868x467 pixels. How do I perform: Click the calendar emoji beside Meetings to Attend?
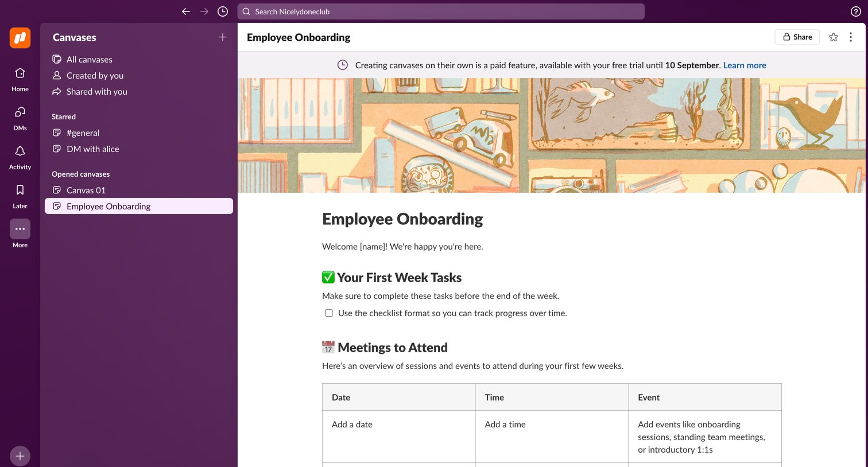(328, 347)
